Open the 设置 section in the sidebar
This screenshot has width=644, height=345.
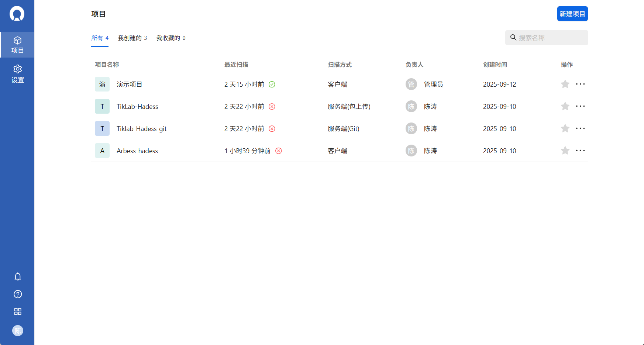pos(17,74)
